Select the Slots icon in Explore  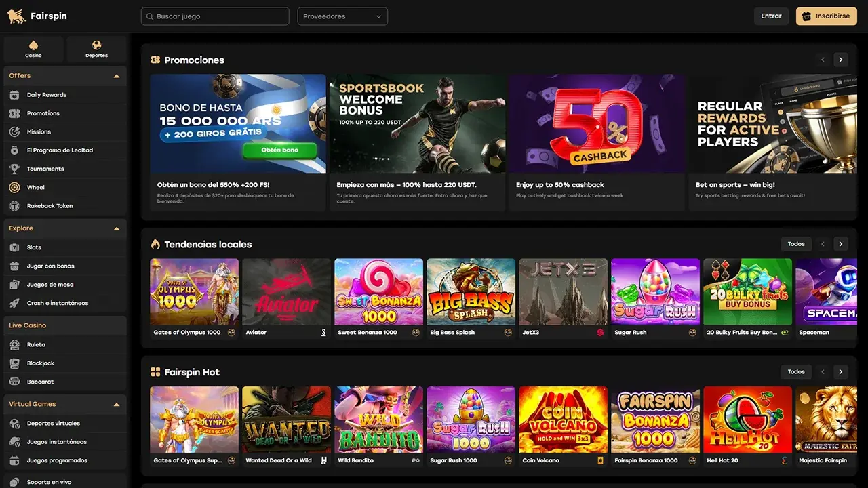[14, 247]
